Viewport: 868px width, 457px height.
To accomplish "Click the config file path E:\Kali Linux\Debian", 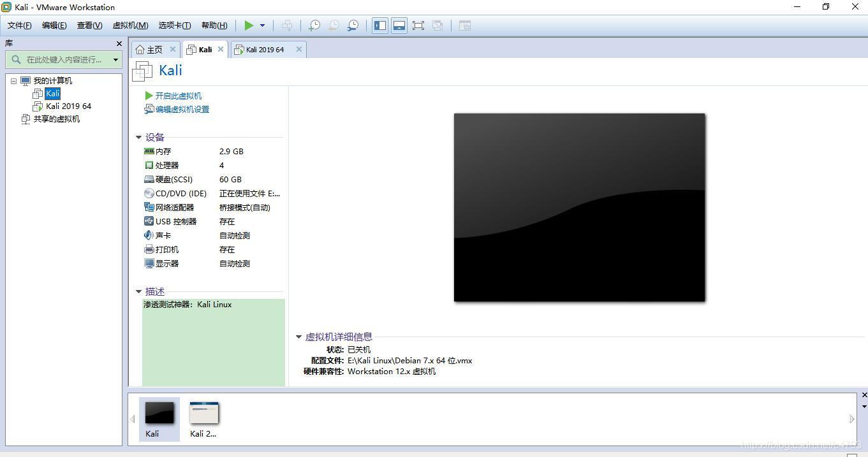I will pyautogui.click(x=409, y=361).
